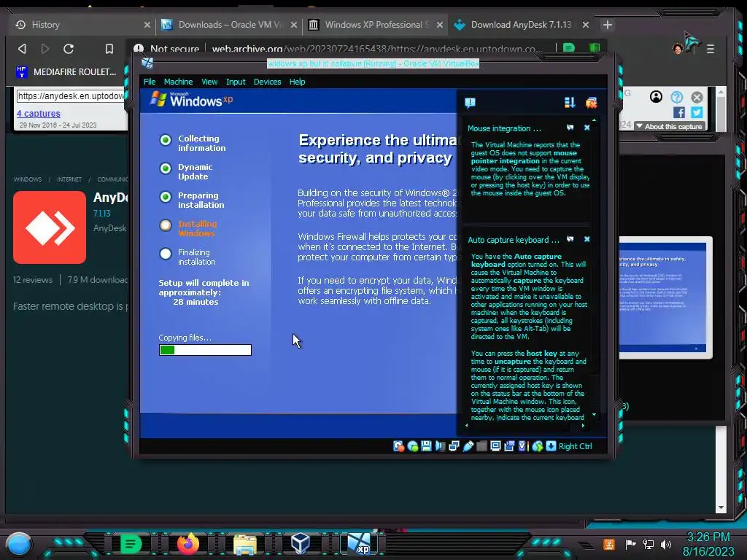The image size is (747, 560).
Task: Click the dismiss all notifications icon
Action: 591,102
